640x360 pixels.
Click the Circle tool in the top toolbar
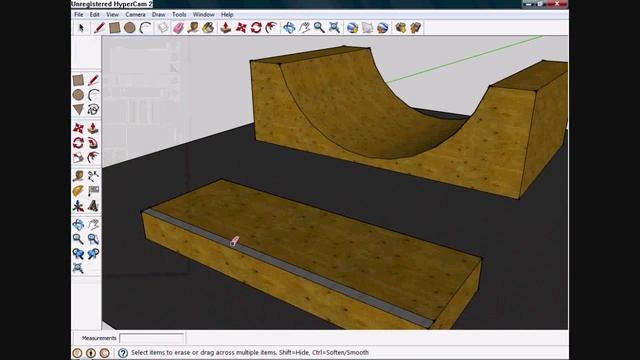click(130, 28)
